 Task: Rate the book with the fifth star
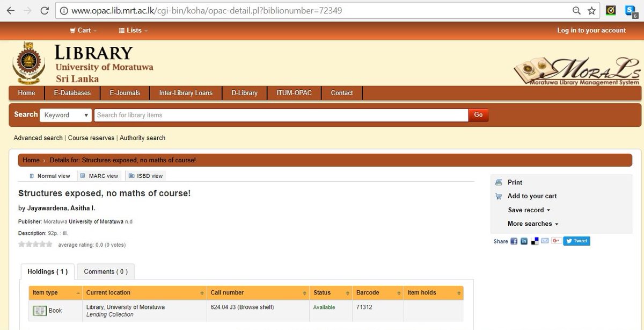click(x=49, y=245)
